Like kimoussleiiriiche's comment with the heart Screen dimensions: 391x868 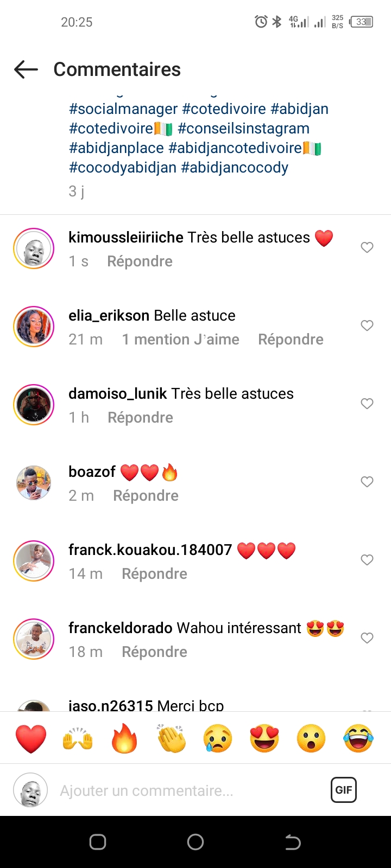click(367, 247)
